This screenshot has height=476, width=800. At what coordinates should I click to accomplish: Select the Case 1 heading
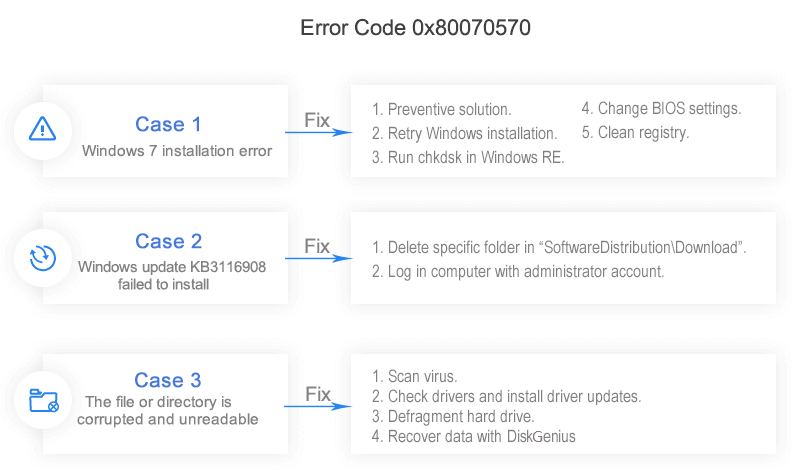[x=168, y=125]
